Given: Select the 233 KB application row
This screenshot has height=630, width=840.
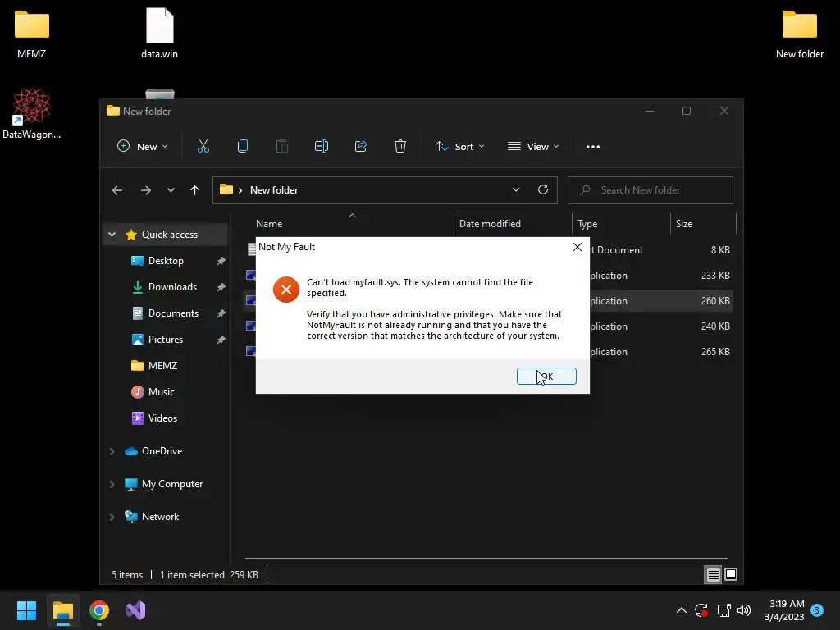Looking at the screenshot, I should click(489, 276).
